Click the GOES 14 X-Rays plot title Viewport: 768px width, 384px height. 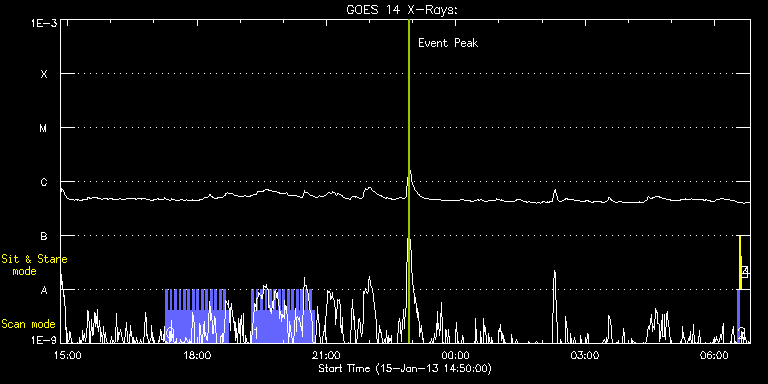point(402,10)
